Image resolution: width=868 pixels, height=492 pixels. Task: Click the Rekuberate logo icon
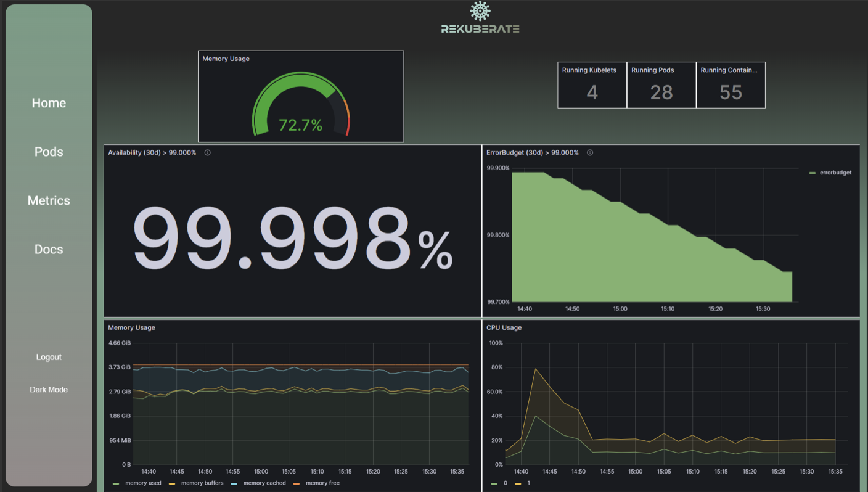(480, 10)
